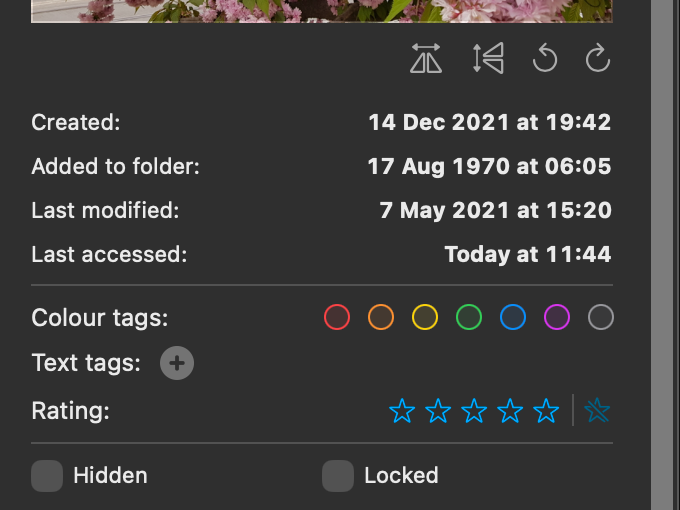
Task: Add a new text tag
Action: coord(177,363)
